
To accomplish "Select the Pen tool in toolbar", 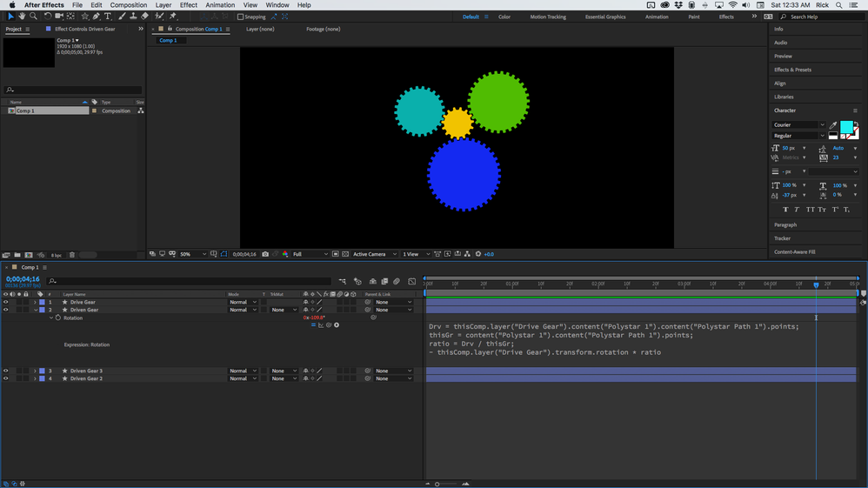I will (x=97, y=17).
